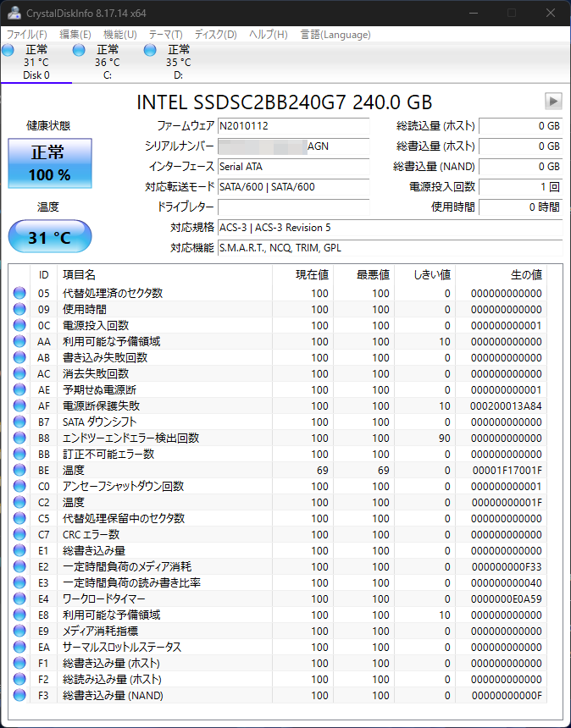
Task: Click the 31 °C temperature button
Action: [x=50, y=237]
